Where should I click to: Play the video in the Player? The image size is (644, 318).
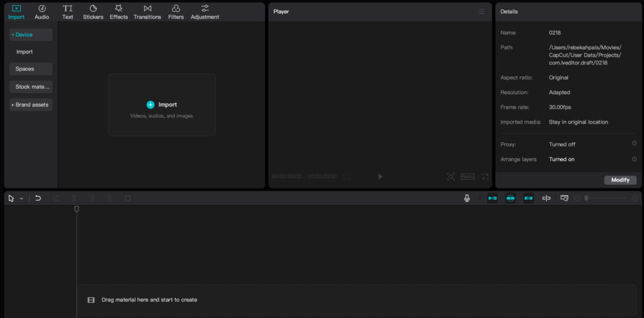click(x=380, y=176)
